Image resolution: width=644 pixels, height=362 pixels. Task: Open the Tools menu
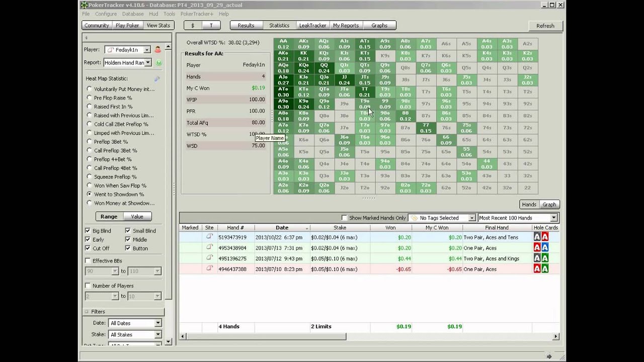pyautogui.click(x=169, y=14)
